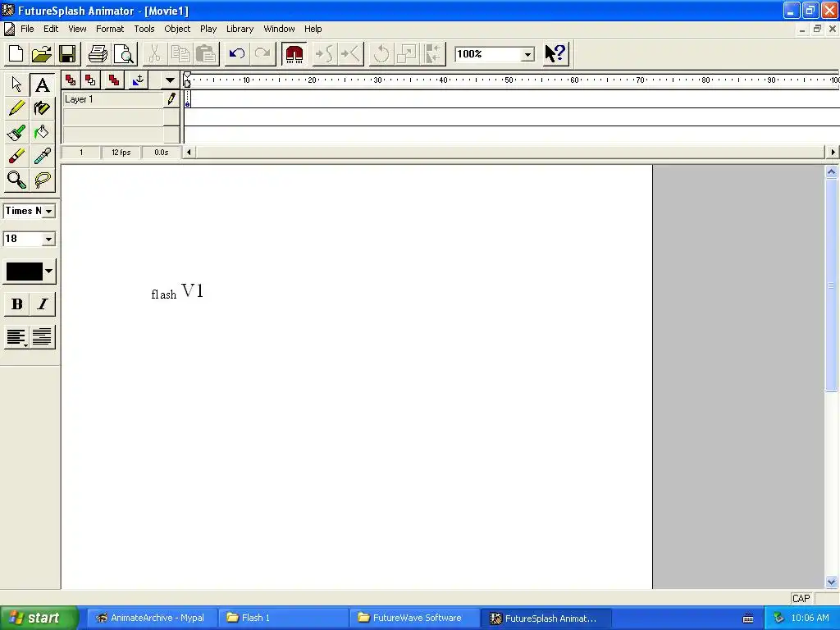Click the Rotate icon
The image size is (840, 630).
pos(381,53)
